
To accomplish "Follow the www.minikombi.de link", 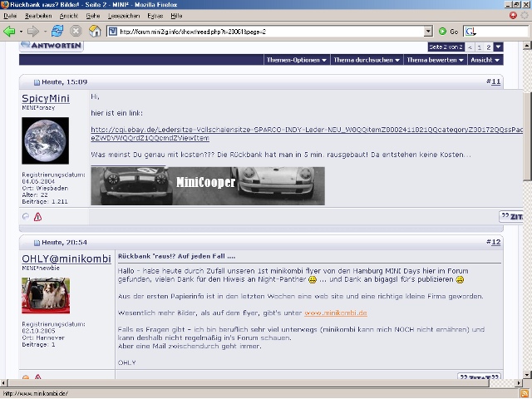I will pyautogui.click(x=335, y=313).
